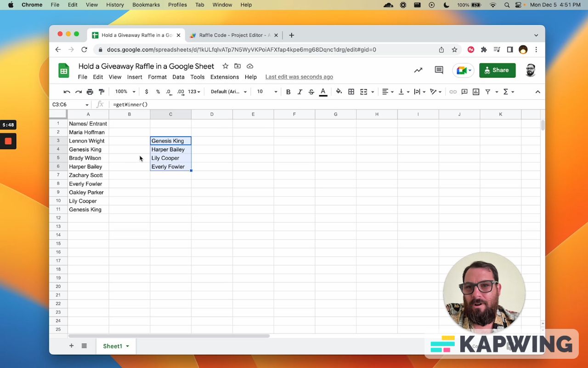Click the cloud document status icon

pos(250,66)
